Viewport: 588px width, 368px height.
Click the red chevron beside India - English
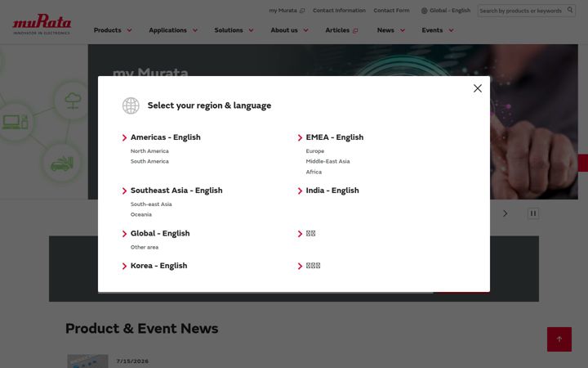coord(300,191)
